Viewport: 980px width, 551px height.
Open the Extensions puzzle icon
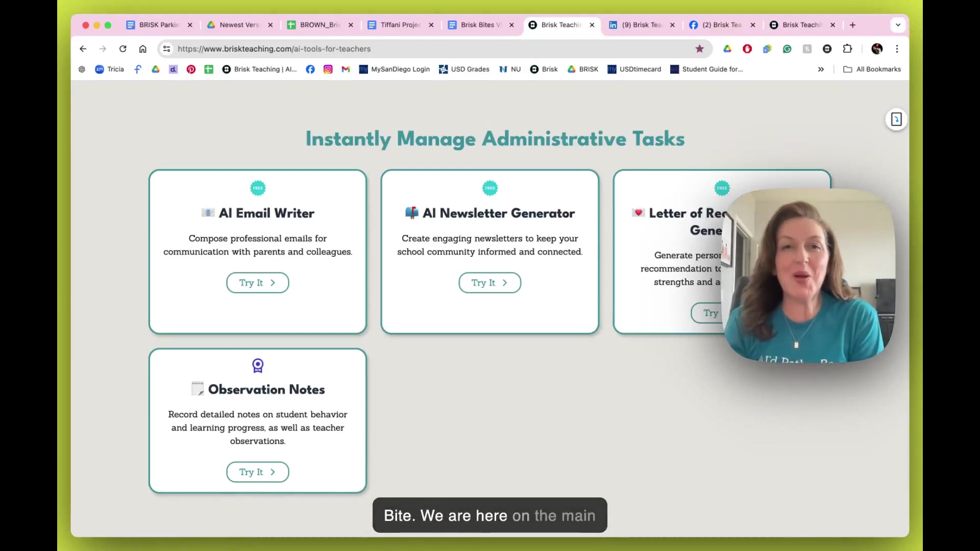point(847,48)
